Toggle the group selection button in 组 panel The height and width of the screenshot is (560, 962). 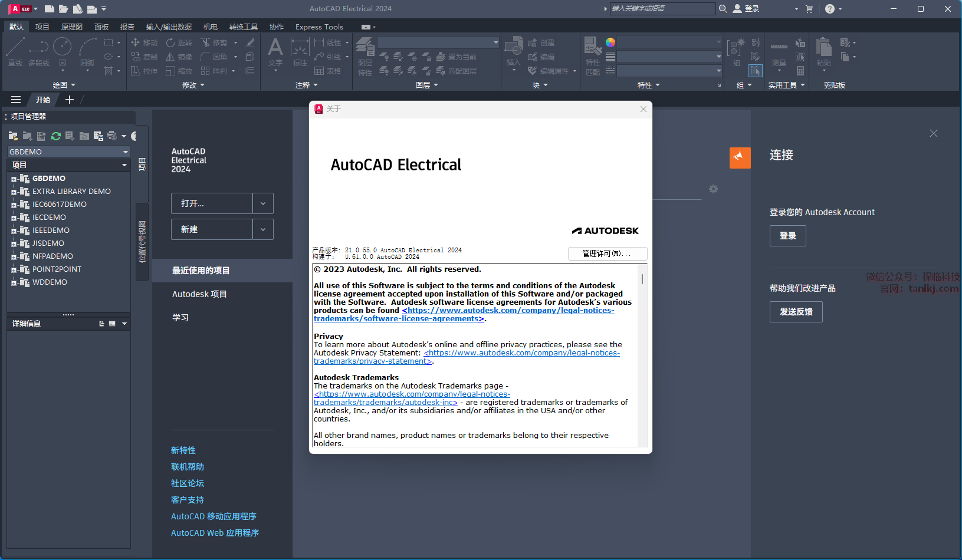(755, 71)
